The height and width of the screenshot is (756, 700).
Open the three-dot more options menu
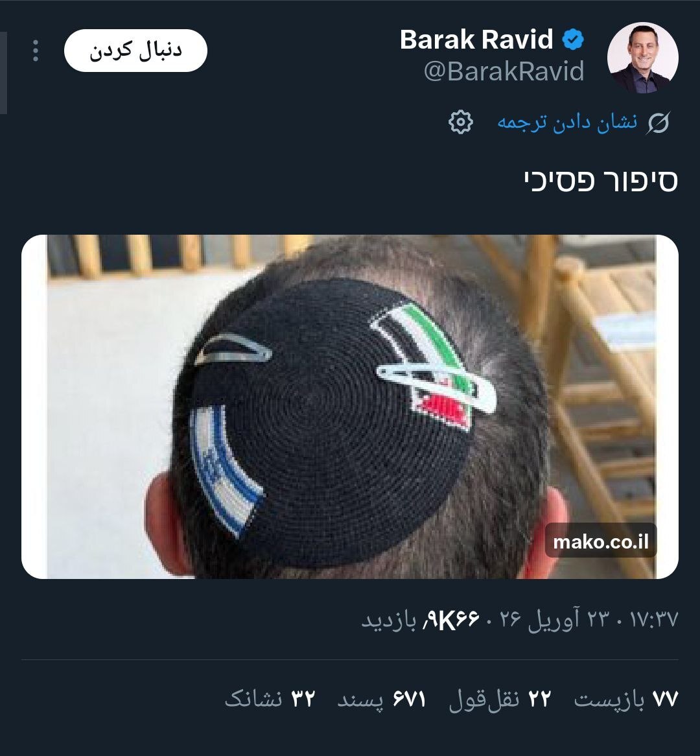(x=35, y=51)
